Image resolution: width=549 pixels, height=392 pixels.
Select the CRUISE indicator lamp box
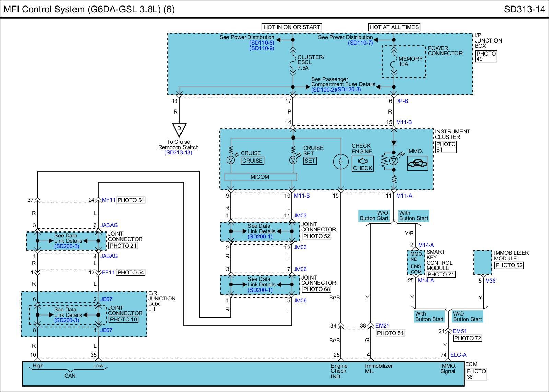(x=252, y=161)
